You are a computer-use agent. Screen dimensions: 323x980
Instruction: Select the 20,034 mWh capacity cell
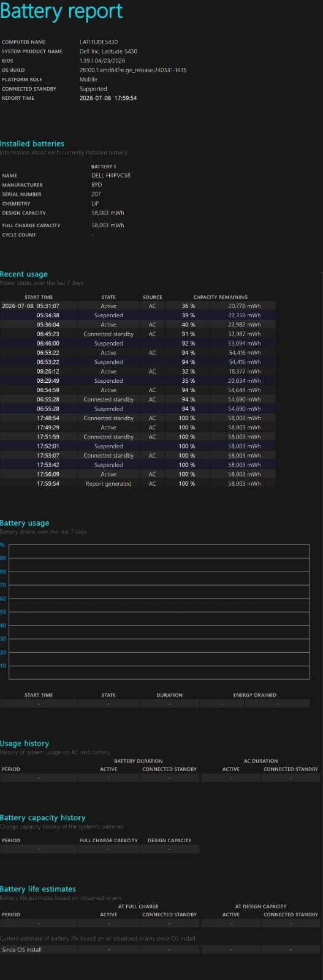coord(245,380)
